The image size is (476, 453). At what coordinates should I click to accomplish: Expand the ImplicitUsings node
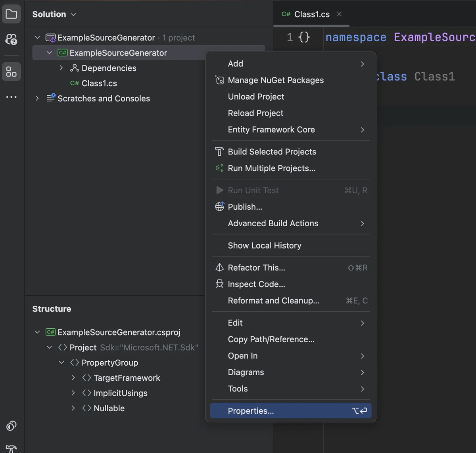(73, 393)
